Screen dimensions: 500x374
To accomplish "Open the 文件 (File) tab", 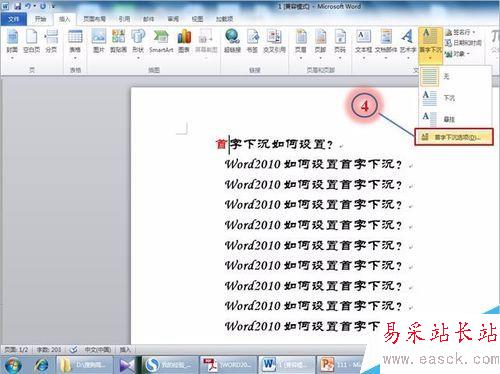I will [13, 19].
